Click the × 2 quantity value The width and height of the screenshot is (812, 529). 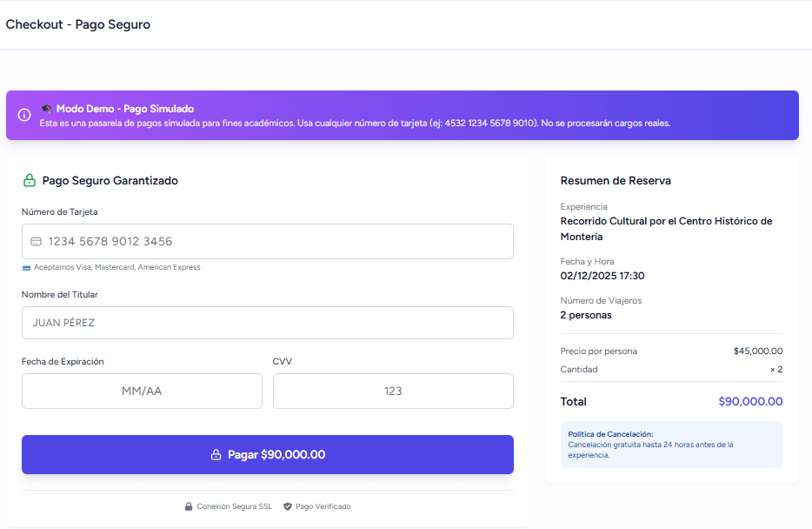(776, 370)
